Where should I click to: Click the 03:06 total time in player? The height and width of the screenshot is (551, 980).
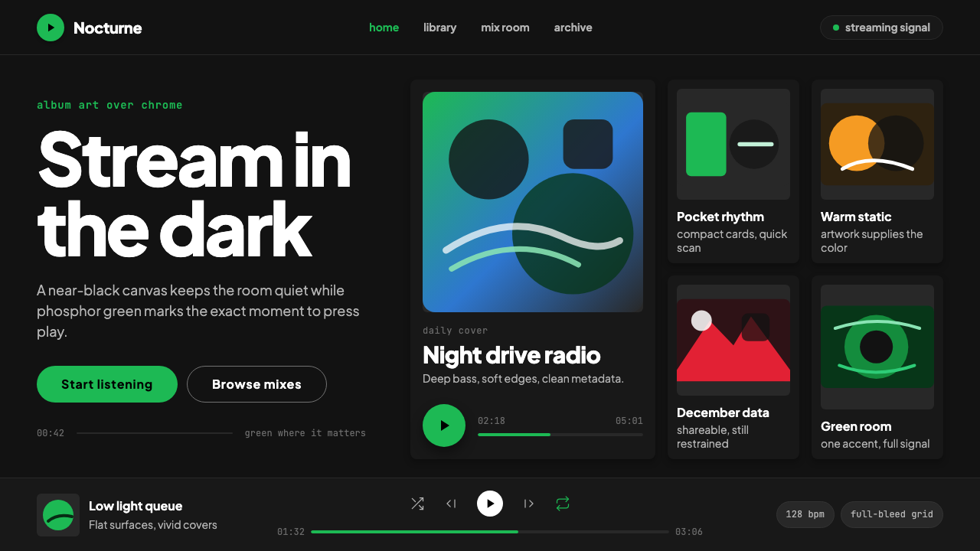pos(689,532)
